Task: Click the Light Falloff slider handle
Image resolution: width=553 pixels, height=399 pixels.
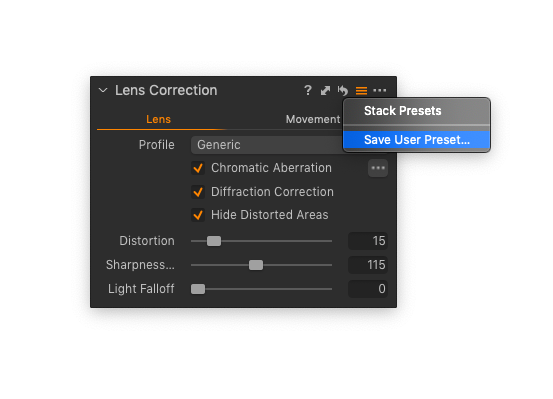Action: click(198, 289)
